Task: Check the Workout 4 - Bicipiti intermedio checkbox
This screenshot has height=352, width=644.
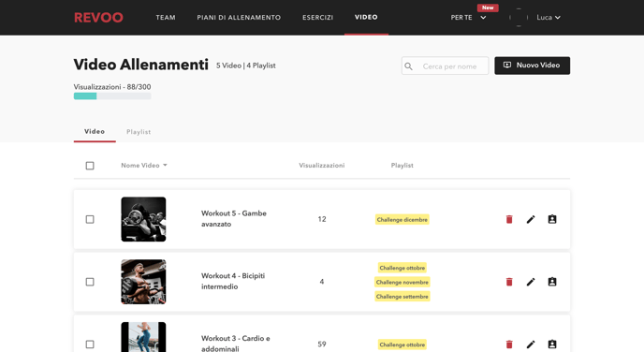Action: [x=90, y=282]
